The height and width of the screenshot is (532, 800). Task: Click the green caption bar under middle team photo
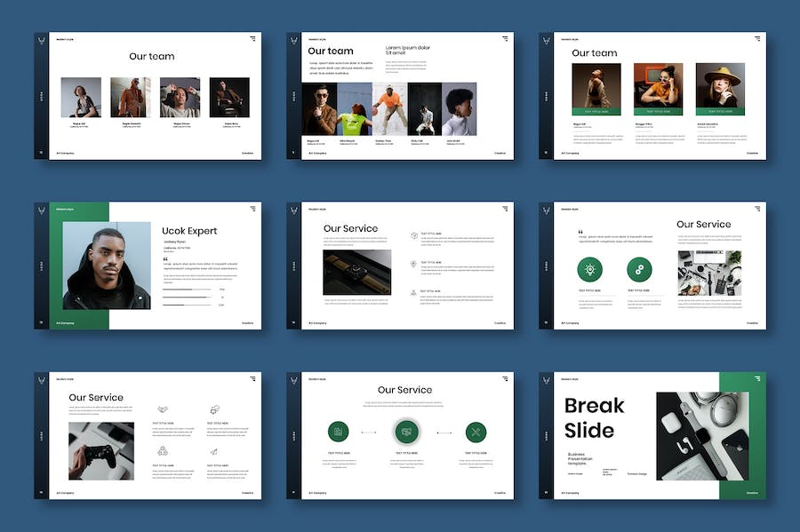658,112
